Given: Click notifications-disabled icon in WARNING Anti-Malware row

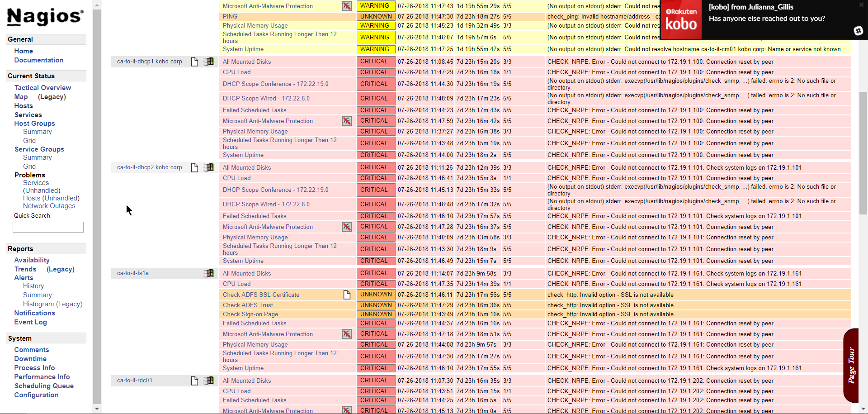Looking at the screenshot, I should (347, 6).
